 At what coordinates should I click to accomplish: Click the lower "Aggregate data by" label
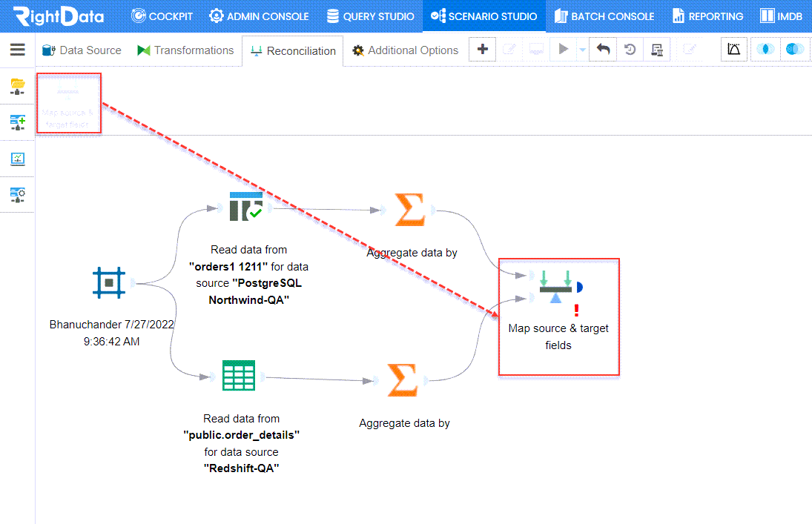click(x=404, y=423)
